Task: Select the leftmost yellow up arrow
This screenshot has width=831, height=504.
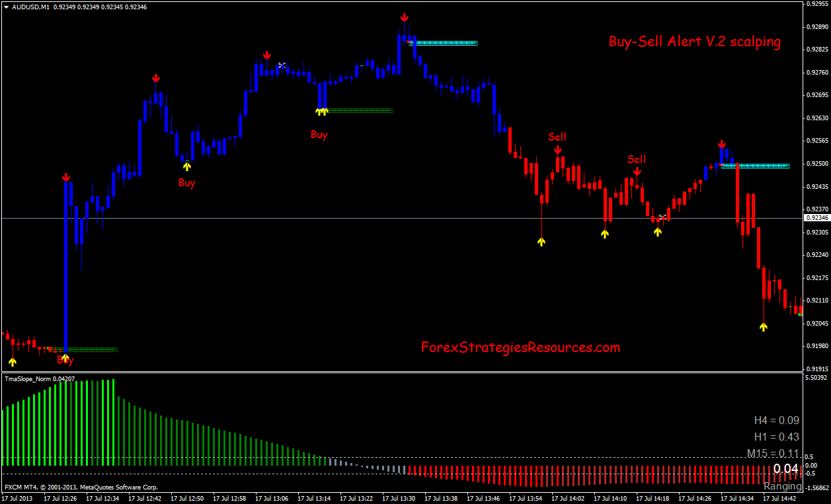Action: point(13,361)
